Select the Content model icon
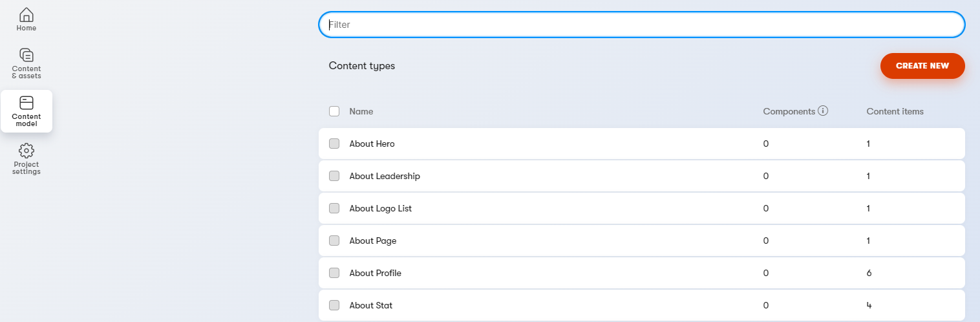980x322 pixels. point(27,103)
